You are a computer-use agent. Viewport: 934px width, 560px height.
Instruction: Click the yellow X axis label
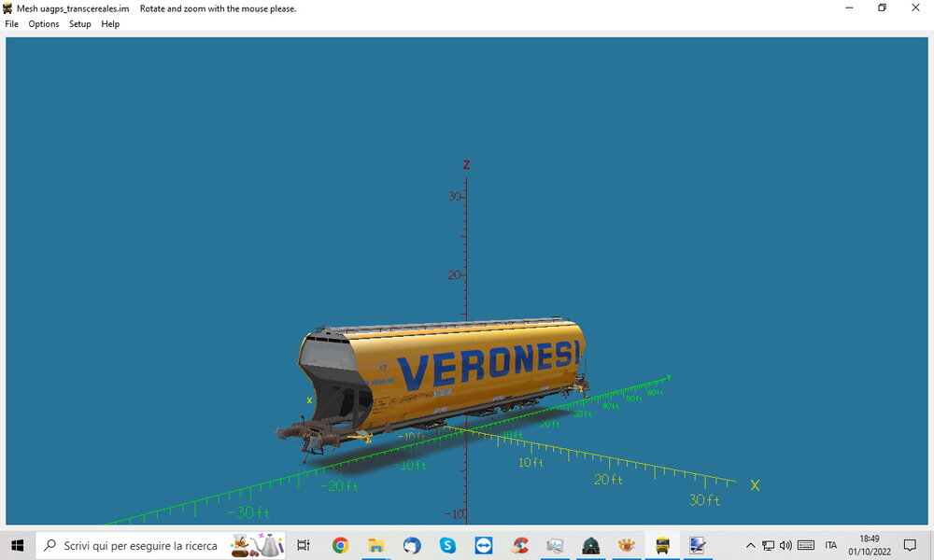pyautogui.click(x=755, y=485)
